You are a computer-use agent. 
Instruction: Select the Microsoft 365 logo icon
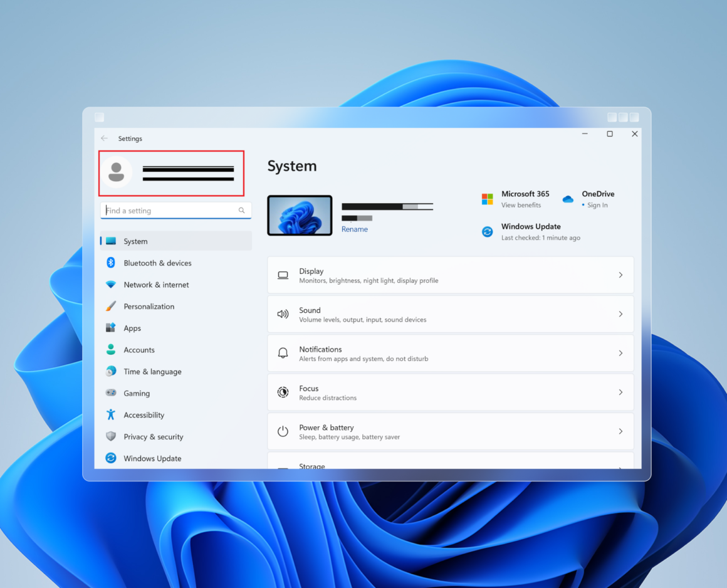(487, 198)
